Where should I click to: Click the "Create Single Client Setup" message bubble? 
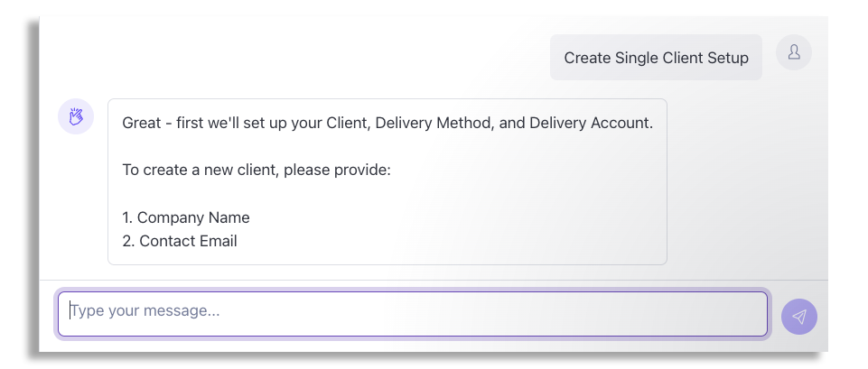point(656,58)
